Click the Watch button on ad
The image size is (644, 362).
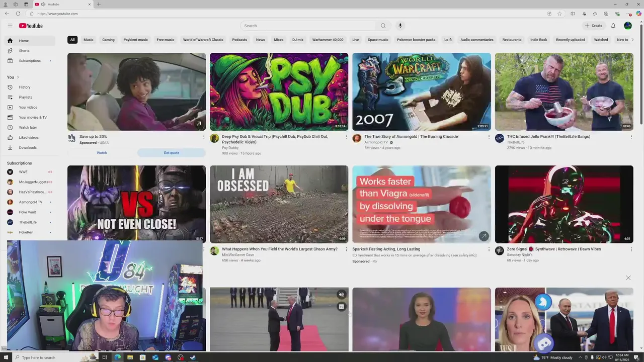[x=102, y=153]
